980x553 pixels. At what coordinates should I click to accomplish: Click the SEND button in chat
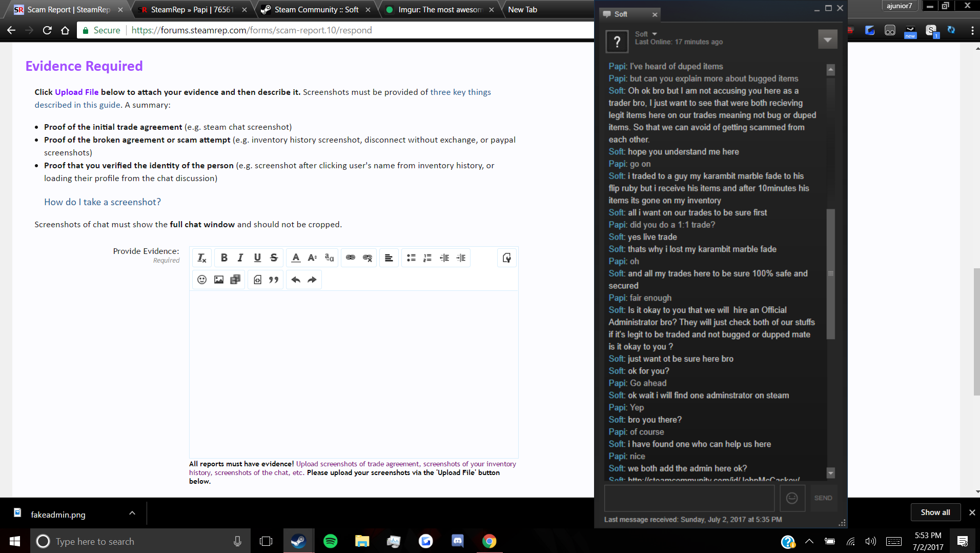coord(823,498)
